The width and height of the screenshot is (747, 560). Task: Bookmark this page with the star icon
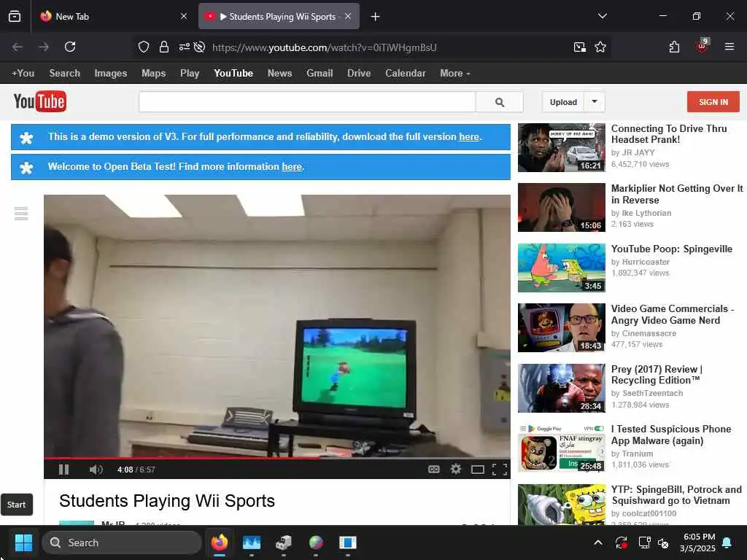point(600,47)
